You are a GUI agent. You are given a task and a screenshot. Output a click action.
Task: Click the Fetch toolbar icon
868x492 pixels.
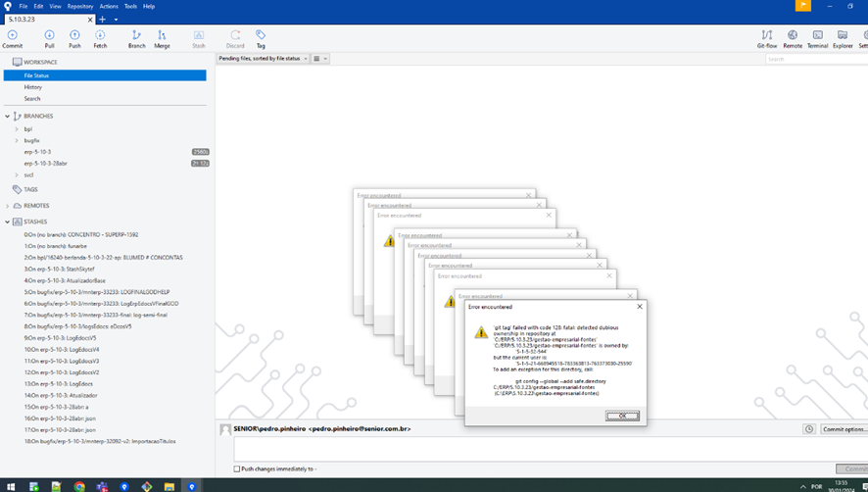click(x=100, y=39)
